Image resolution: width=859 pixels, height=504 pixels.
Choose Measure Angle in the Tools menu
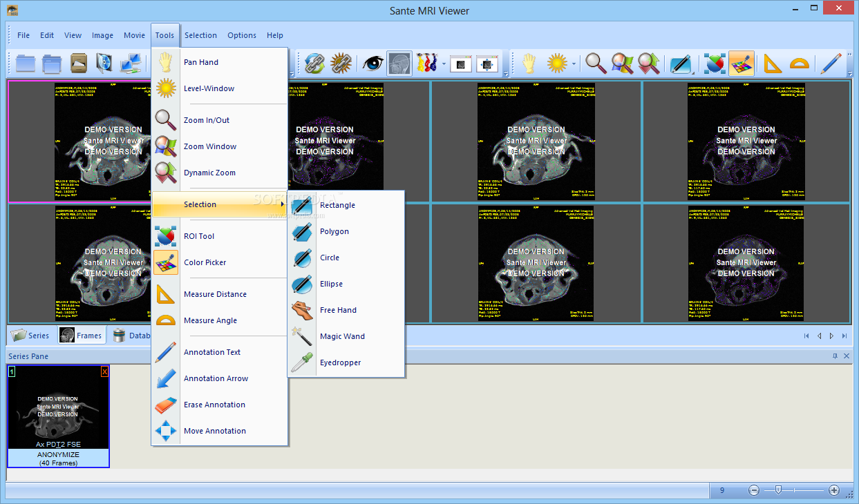point(219,320)
